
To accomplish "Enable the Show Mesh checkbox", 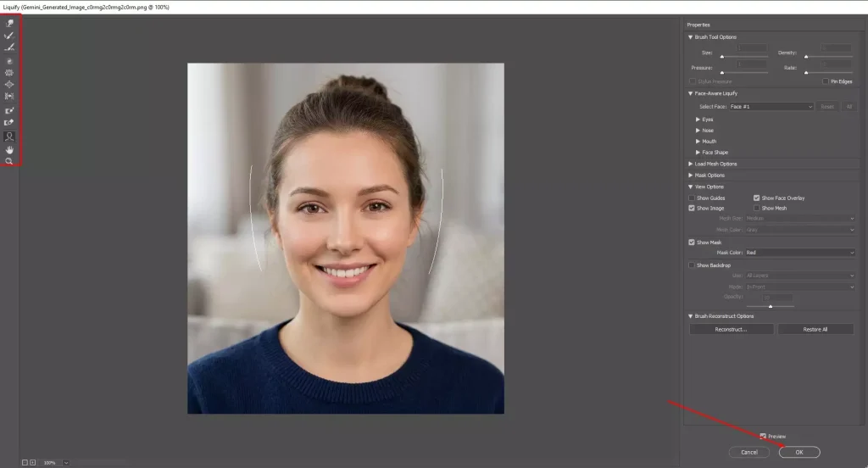I will pyautogui.click(x=756, y=209).
